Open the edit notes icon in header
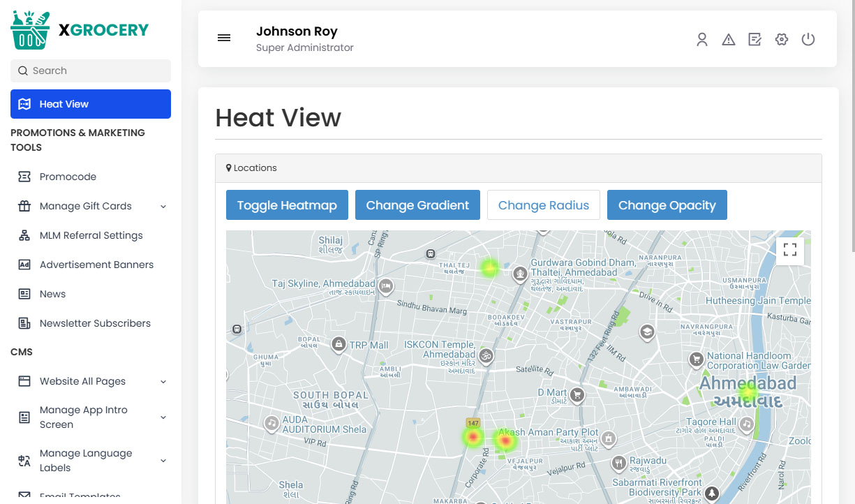 click(754, 40)
